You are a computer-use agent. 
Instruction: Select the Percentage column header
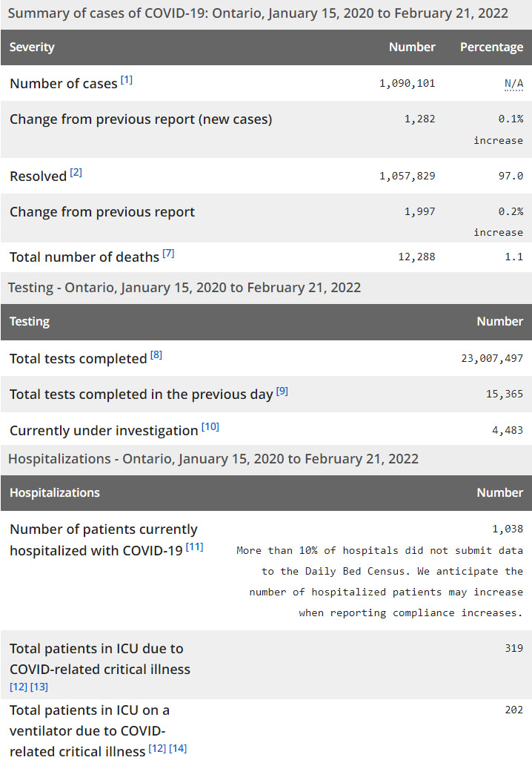point(491,47)
